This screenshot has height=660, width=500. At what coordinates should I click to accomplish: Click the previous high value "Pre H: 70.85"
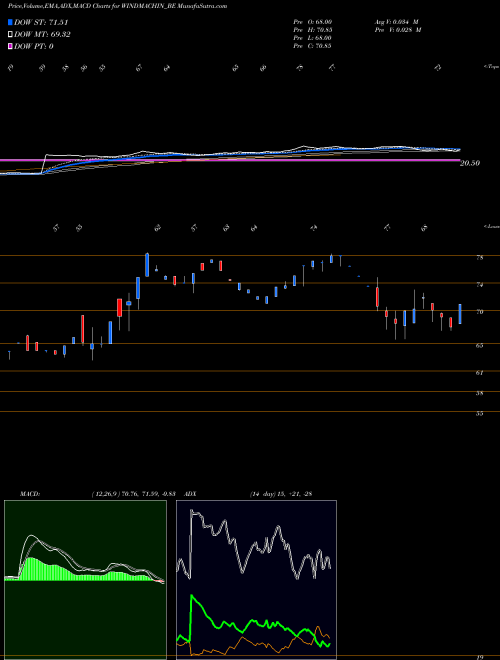(x=313, y=30)
